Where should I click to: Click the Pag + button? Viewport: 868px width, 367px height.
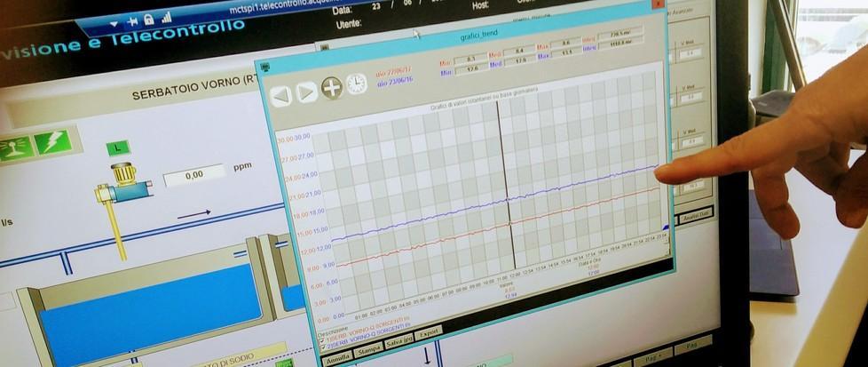point(653,356)
